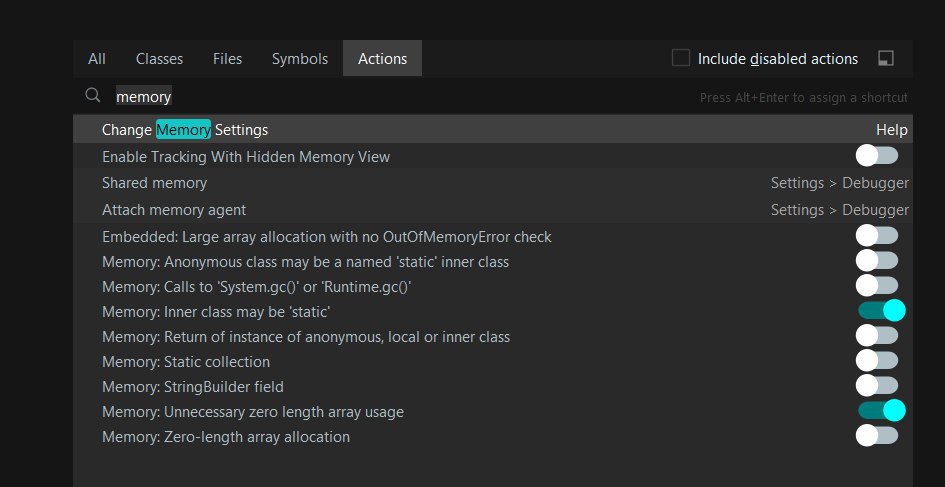Switch to the Symbols tab
This screenshot has width=945, height=487.
pyautogui.click(x=300, y=58)
